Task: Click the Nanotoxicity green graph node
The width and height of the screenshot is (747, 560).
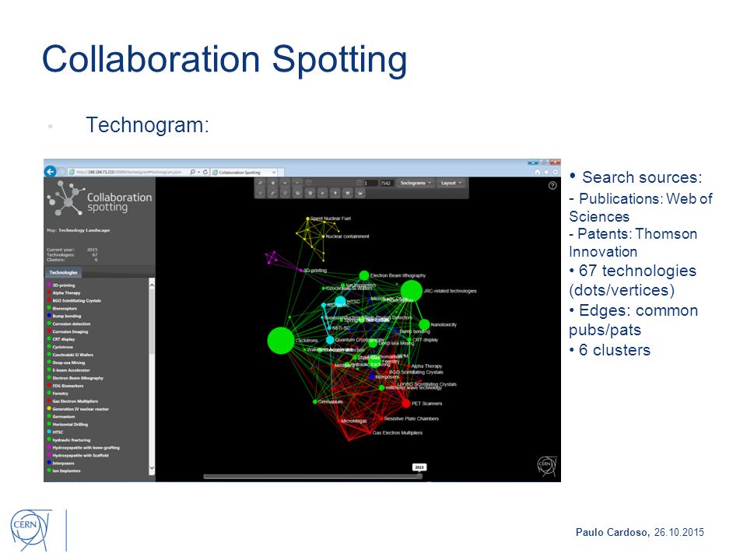Action: click(424, 325)
